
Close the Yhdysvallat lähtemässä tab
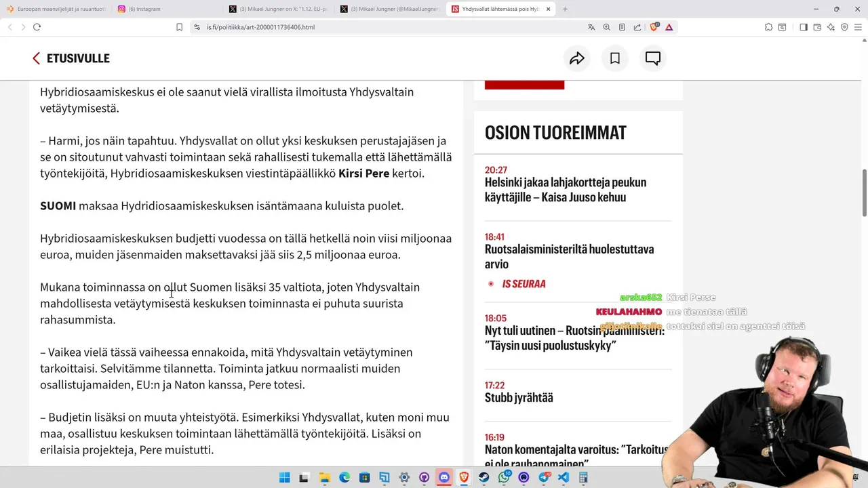pyautogui.click(x=547, y=9)
